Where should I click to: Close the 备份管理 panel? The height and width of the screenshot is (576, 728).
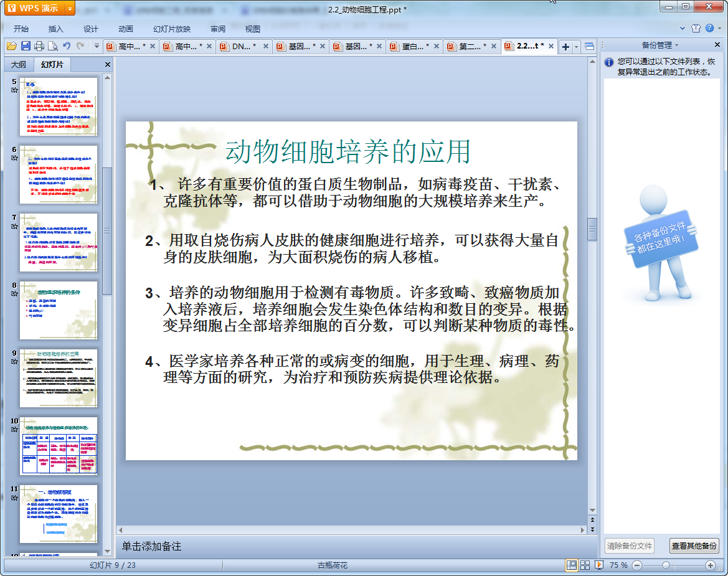click(x=717, y=45)
